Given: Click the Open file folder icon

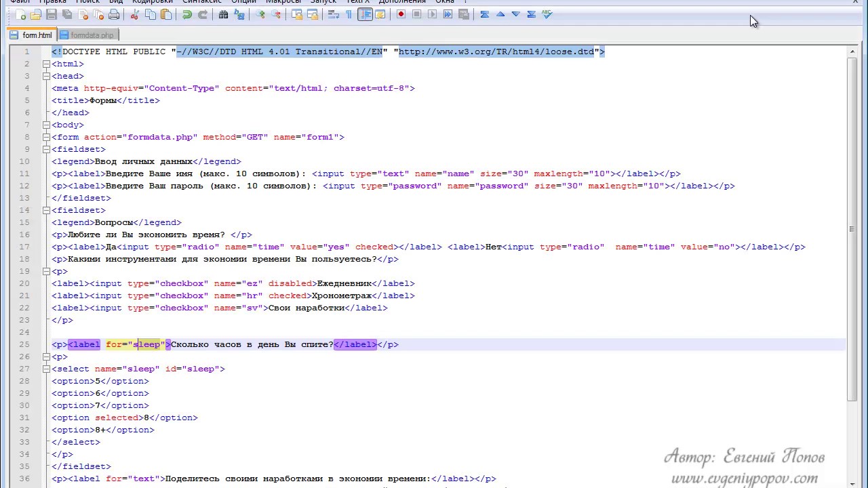Looking at the screenshot, I should tap(36, 14).
